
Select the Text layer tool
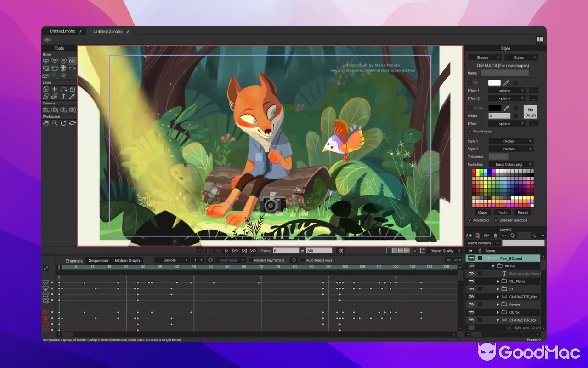pyautogui.click(x=63, y=97)
